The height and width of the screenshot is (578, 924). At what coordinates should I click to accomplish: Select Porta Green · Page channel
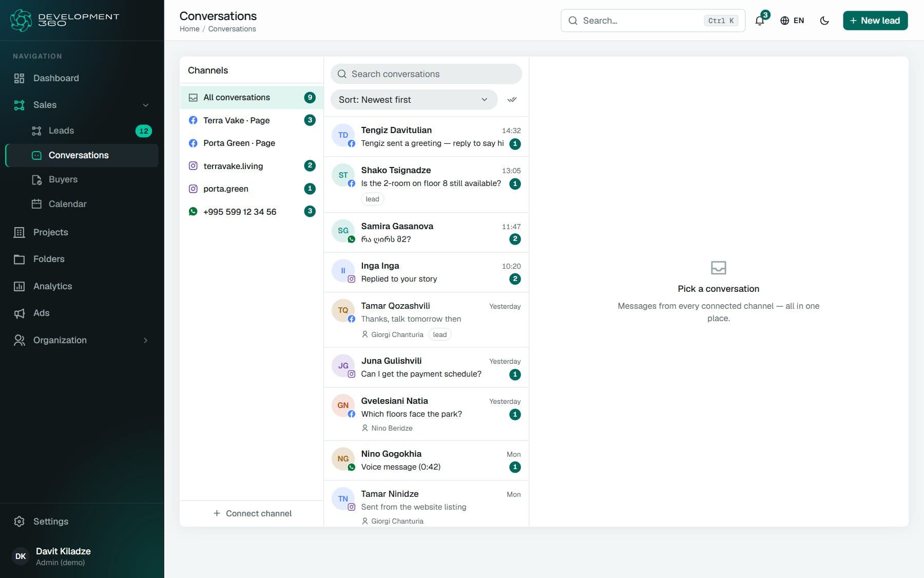coord(252,143)
